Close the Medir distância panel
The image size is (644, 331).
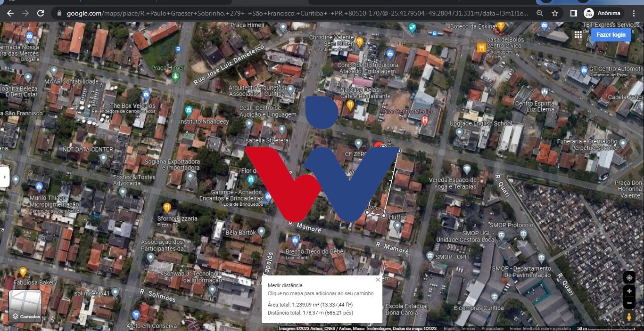coord(378,280)
